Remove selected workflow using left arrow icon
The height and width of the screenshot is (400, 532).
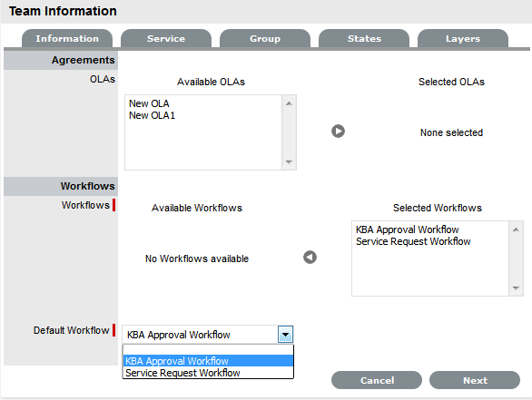[x=310, y=258]
